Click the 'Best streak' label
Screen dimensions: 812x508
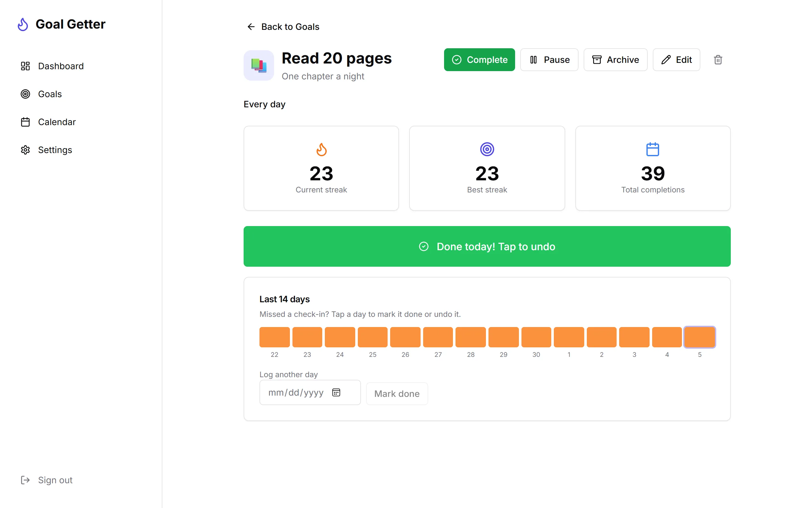(x=487, y=190)
